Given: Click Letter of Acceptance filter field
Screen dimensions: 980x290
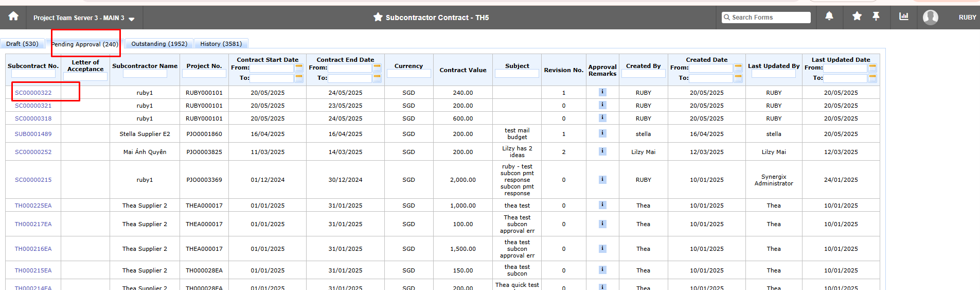Looking at the screenshot, I should tap(85, 77).
